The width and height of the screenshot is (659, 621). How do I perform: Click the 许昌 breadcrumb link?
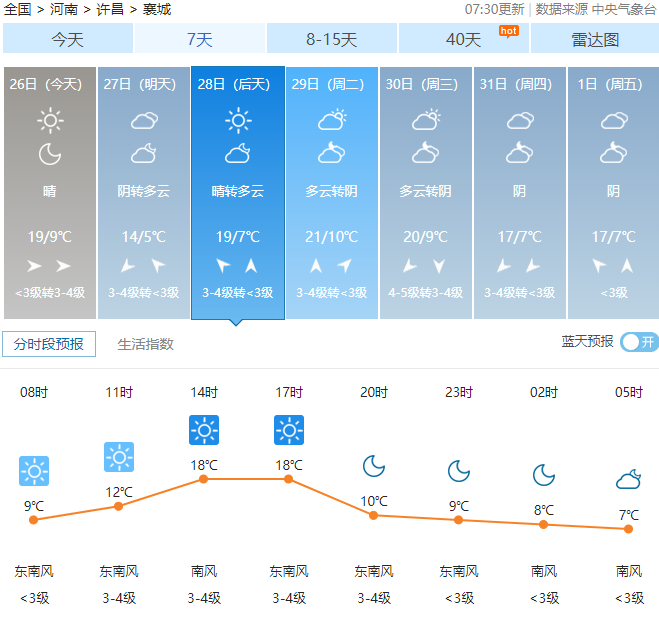pos(110,9)
